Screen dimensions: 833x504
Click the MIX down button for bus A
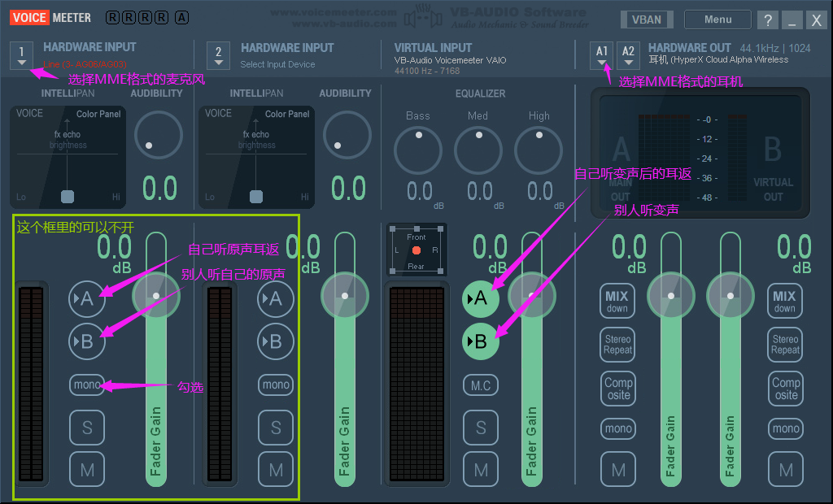tap(617, 302)
